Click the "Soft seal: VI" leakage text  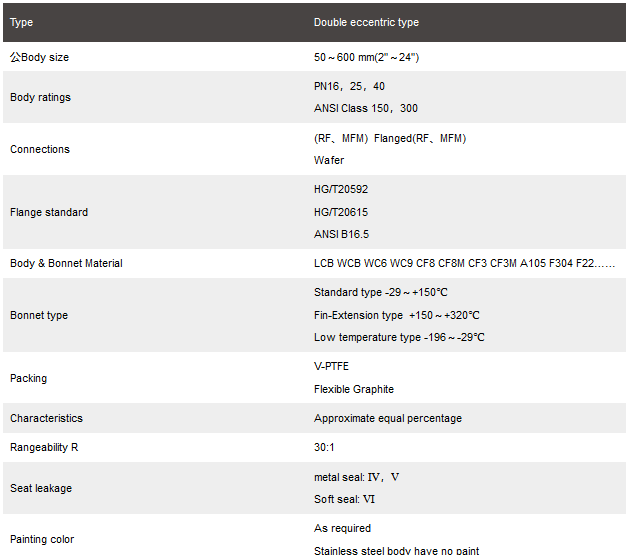click(344, 499)
